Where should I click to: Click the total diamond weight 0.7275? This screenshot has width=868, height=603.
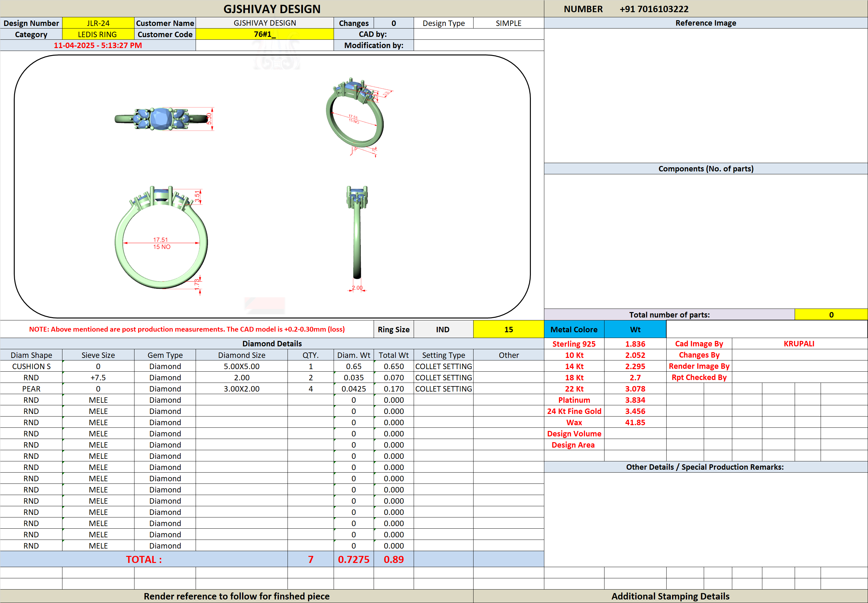[354, 559]
